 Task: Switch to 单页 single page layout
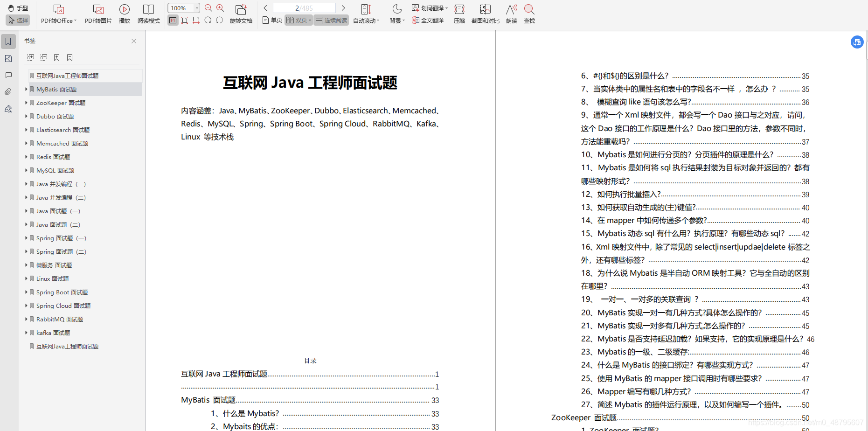click(272, 20)
